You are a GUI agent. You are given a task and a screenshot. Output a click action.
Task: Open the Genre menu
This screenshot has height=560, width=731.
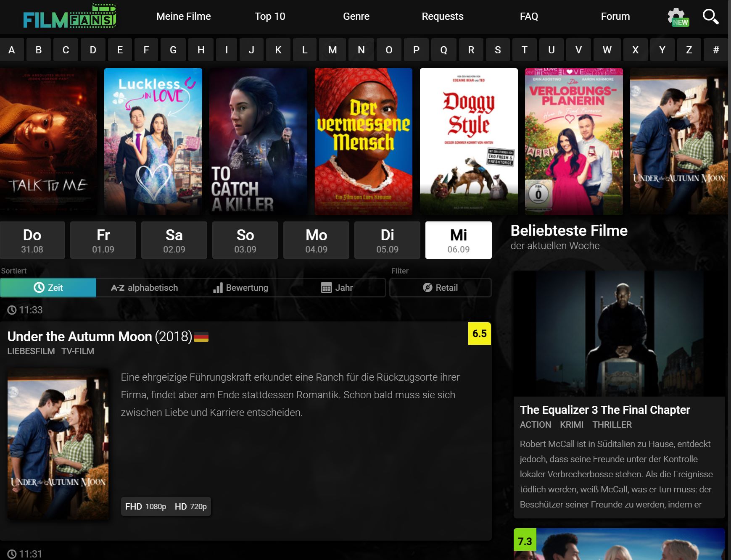tap(356, 16)
